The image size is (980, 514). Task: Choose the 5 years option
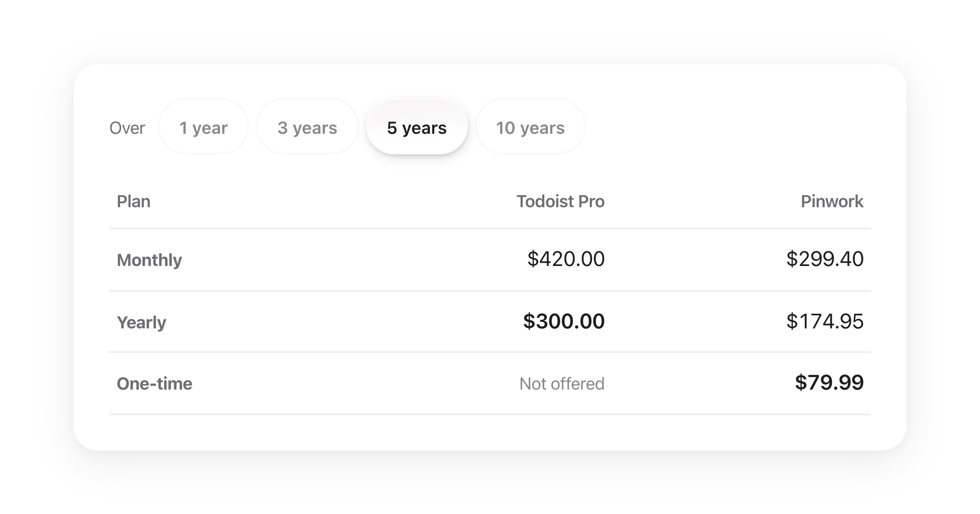click(x=417, y=127)
